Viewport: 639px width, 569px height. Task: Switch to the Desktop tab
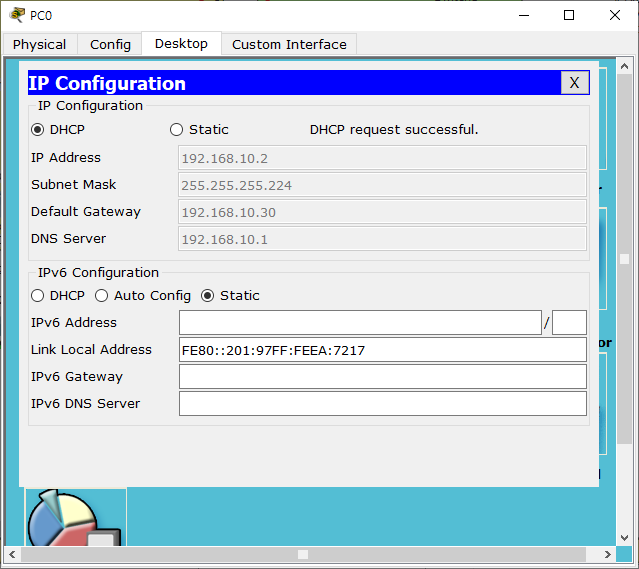[181, 43]
